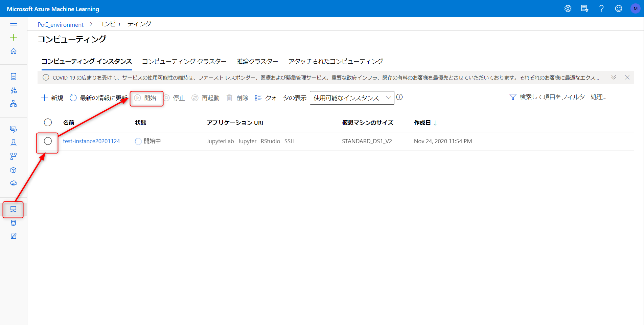Image resolution: width=644 pixels, height=325 pixels.
Task: Open Pipelines from the sidebar
Action: point(14,156)
